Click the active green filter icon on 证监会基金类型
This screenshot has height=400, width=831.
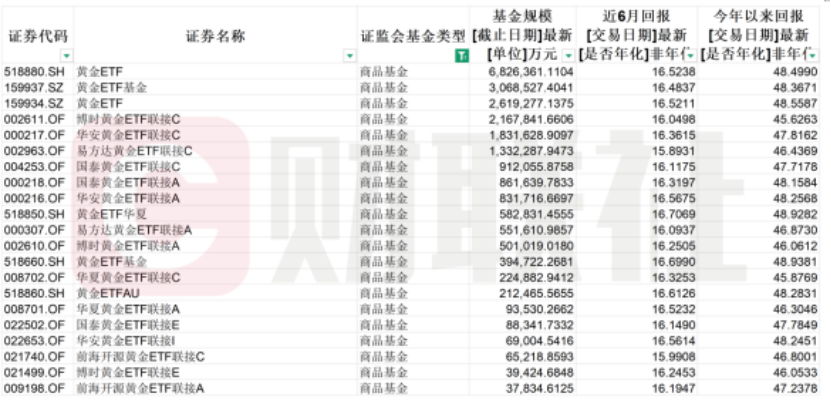click(x=462, y=55)
